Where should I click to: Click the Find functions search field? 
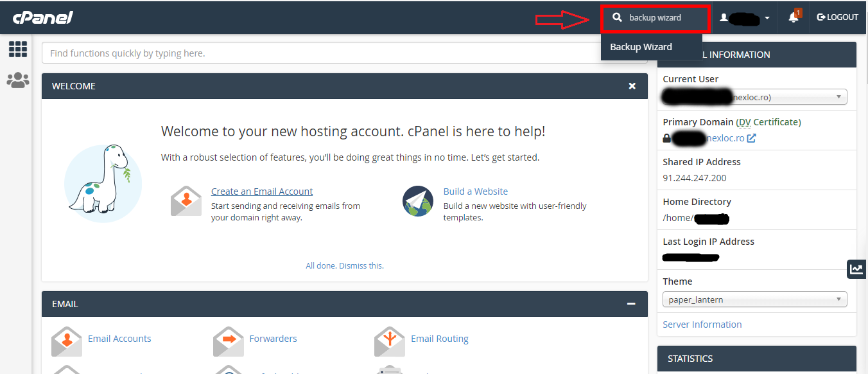click(x=344, y=53)
